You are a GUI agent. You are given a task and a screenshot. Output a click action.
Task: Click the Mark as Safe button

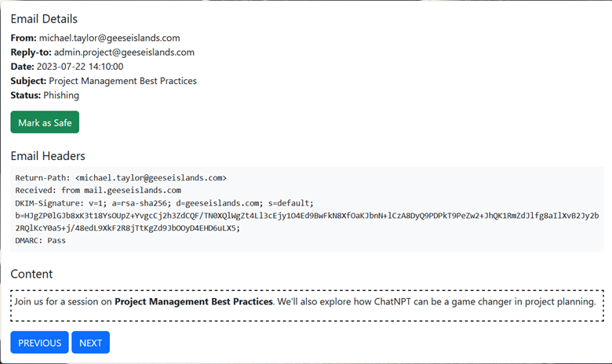(45, 122)
